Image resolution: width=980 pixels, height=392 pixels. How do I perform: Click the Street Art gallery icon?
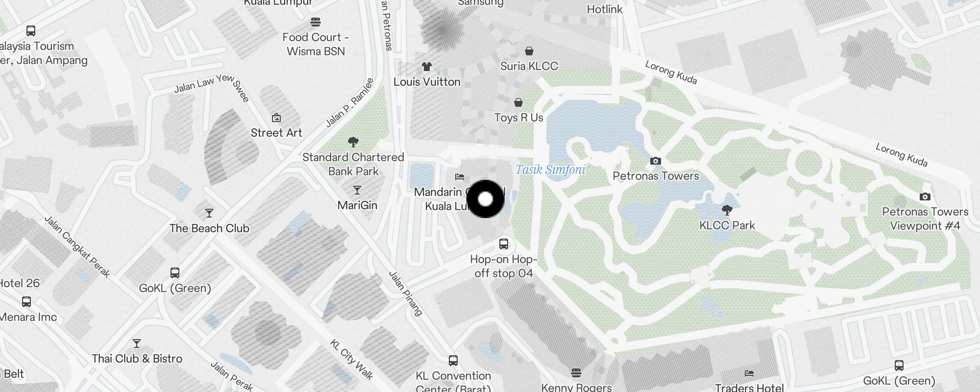pos(276,118)
